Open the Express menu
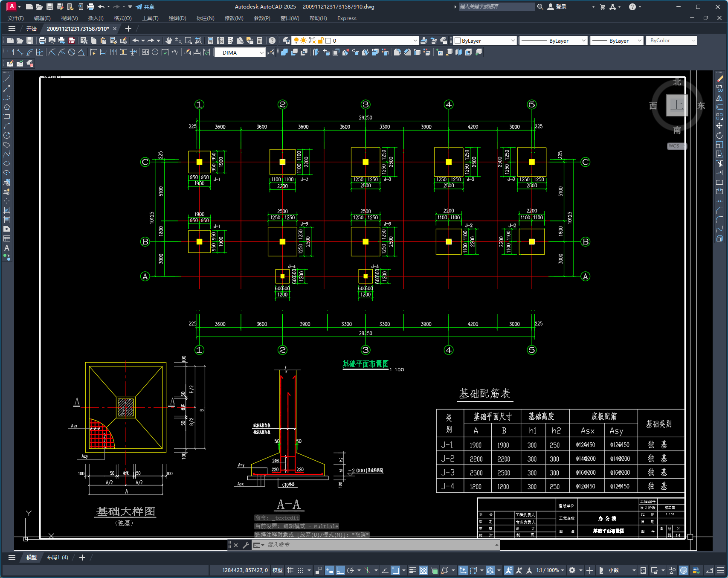This screenshot has height=578, width=728. (x=347, y=18)
